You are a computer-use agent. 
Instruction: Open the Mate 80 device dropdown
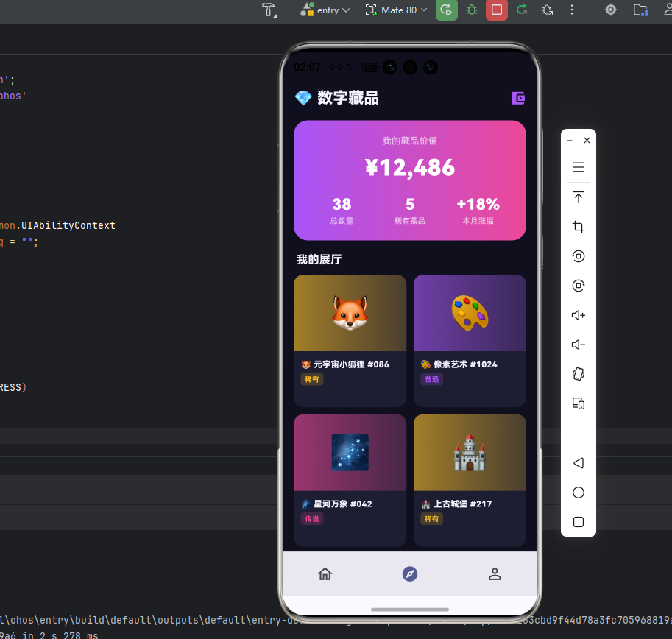click(395, 10)
